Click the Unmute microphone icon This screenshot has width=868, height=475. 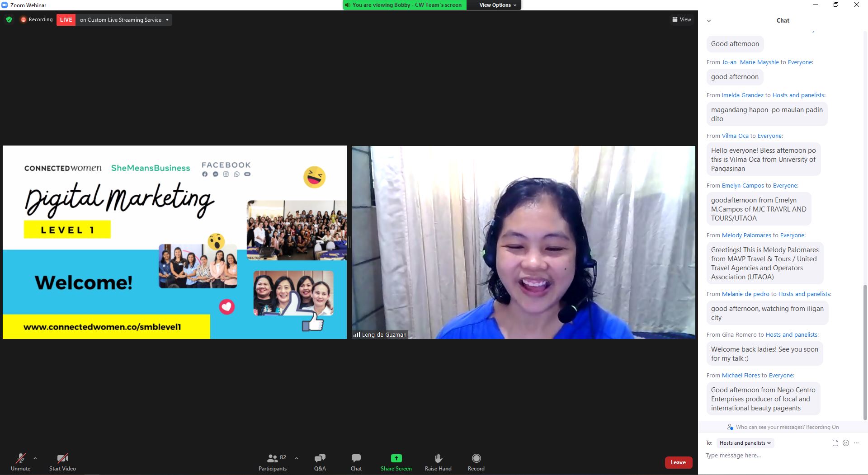21,458
